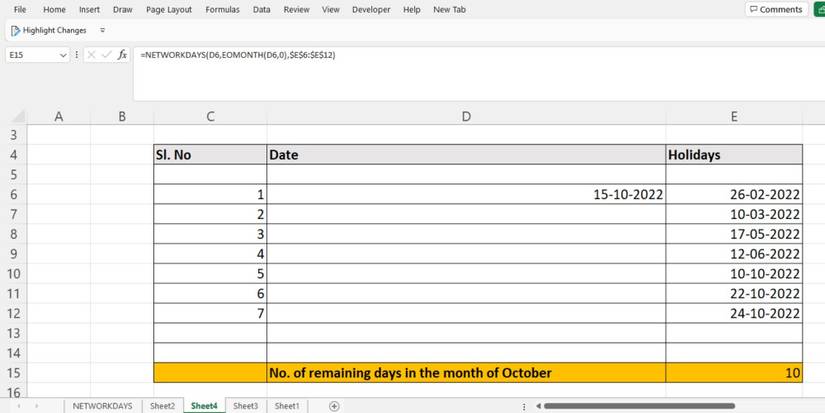Click the tab bar split handle dots

[524, 407]
